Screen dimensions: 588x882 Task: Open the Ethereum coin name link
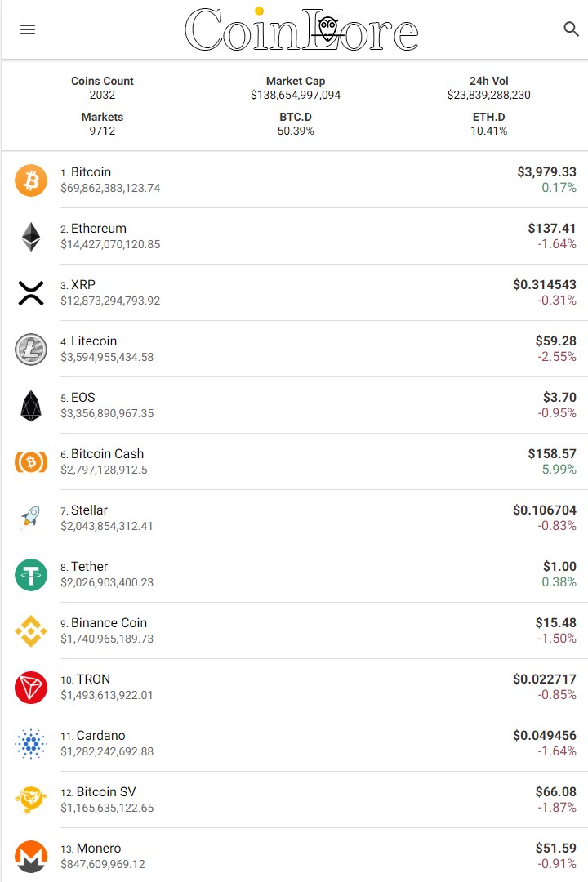click(98, 229)
